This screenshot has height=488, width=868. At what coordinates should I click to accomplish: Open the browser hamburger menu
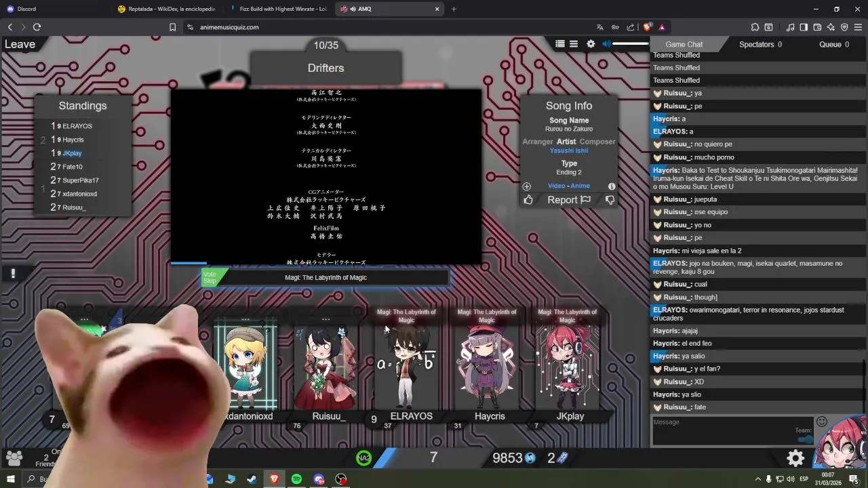[858, 27]
